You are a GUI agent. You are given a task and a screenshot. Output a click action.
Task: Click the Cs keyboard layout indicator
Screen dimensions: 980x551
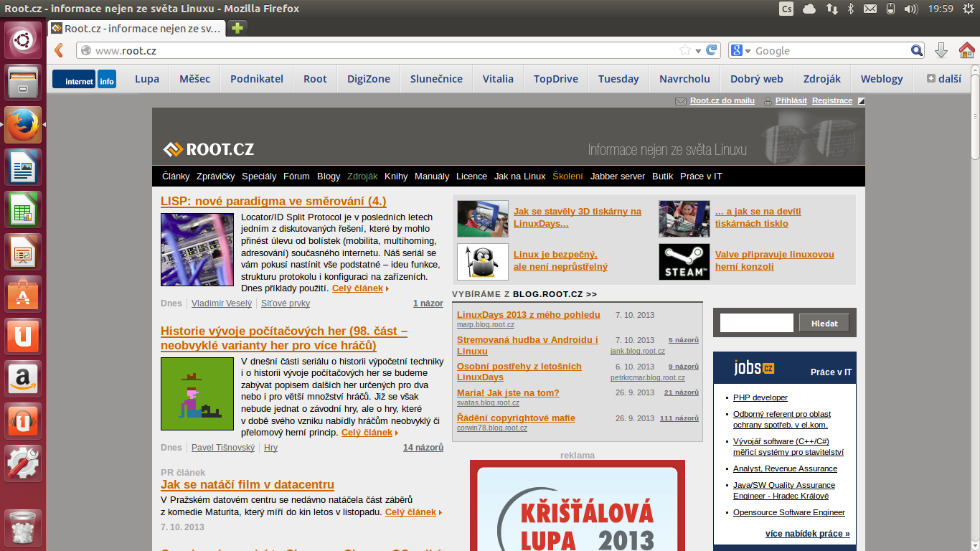(x=786, y=9)
